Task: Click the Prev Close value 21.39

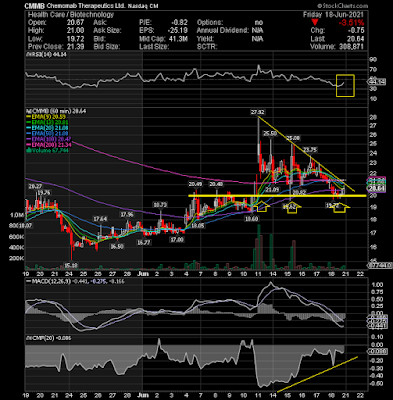Action: pos(75,47)
